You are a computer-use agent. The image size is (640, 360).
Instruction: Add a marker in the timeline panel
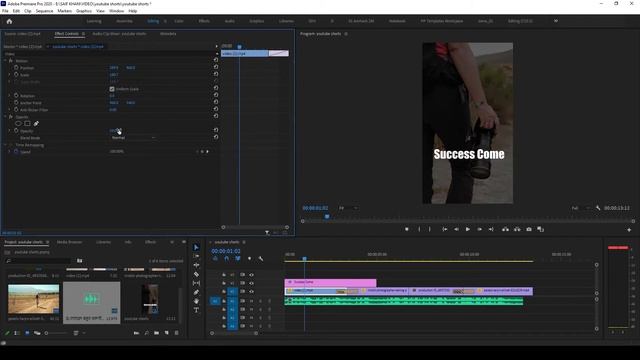[x=249, y=258]
